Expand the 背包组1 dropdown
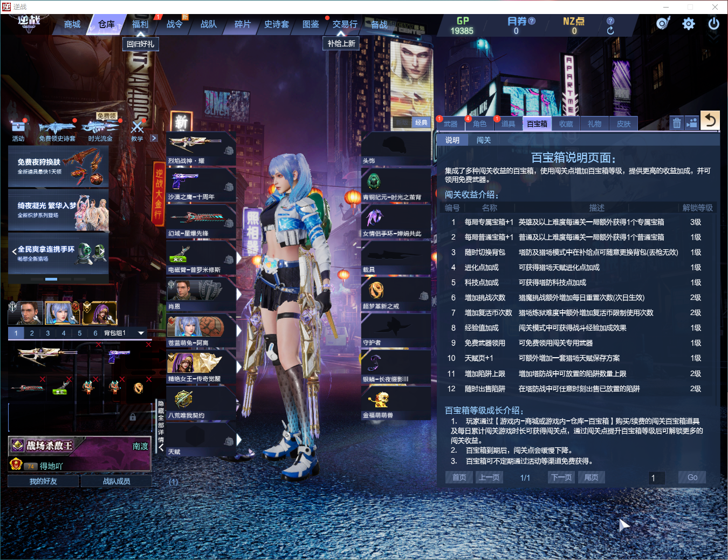Viewport: 728px width, 560px height. coord(141,333)
